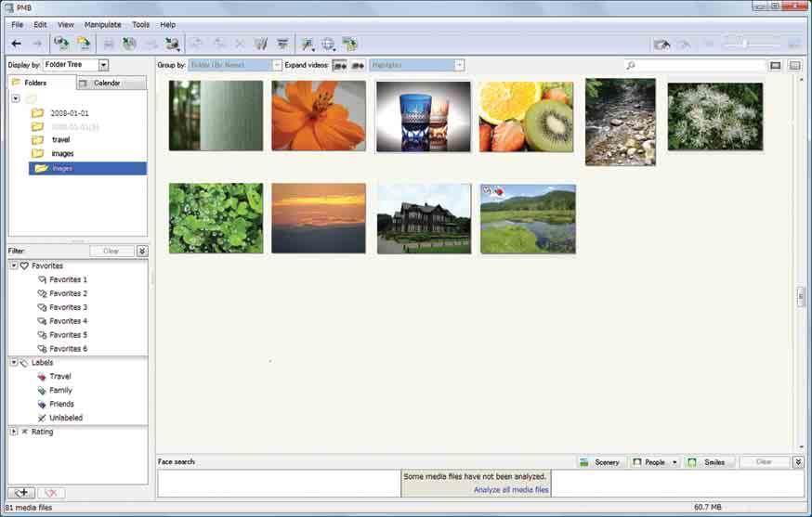Open the People filter dropdown arrow

coord(674,462)
